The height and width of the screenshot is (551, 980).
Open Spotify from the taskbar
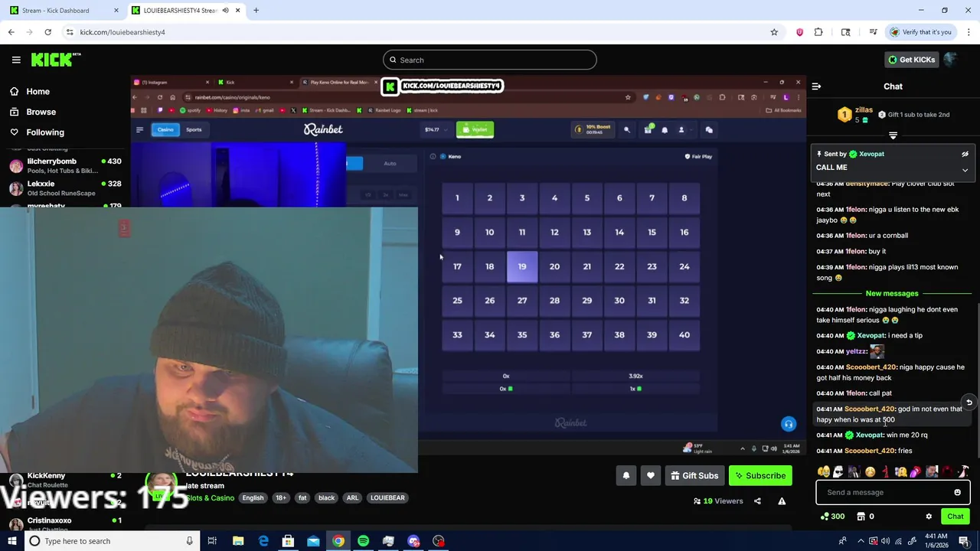pos(363,541)
